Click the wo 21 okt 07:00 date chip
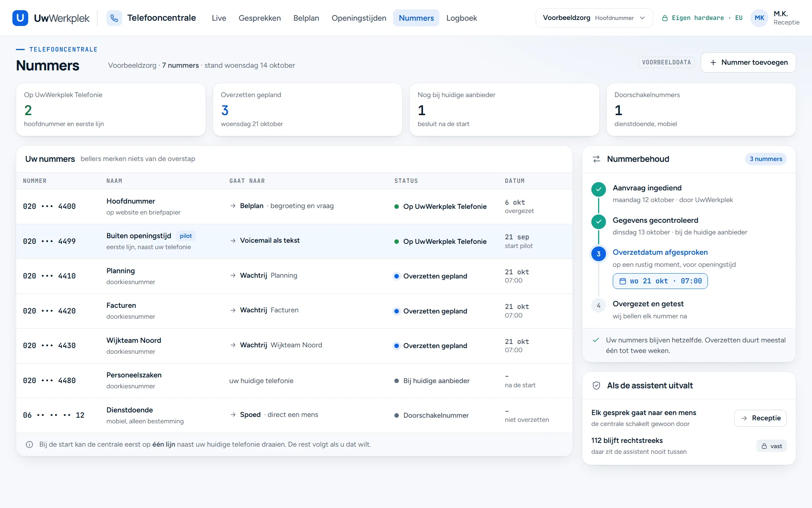812x508 pixels. pyautogui.click(x=660, y=281)
